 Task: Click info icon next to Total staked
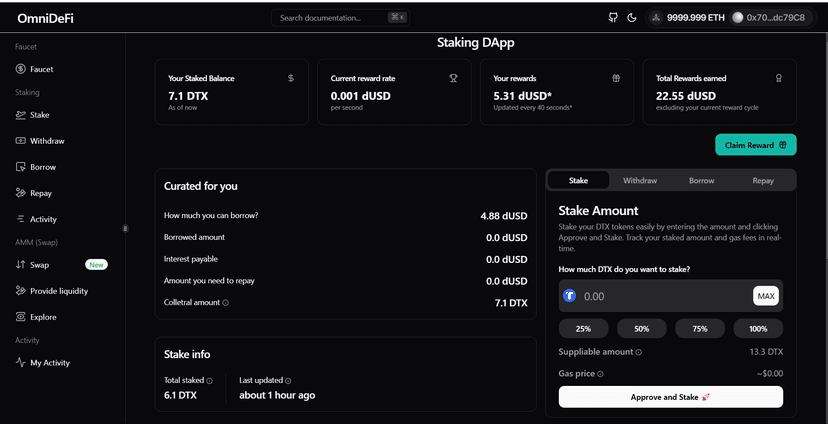209,381
